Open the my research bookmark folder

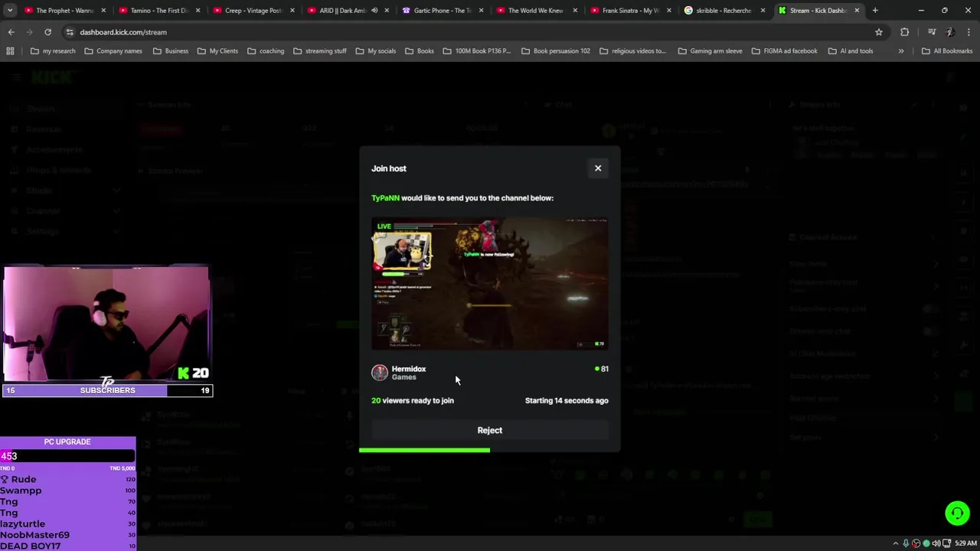pos(53,51)
